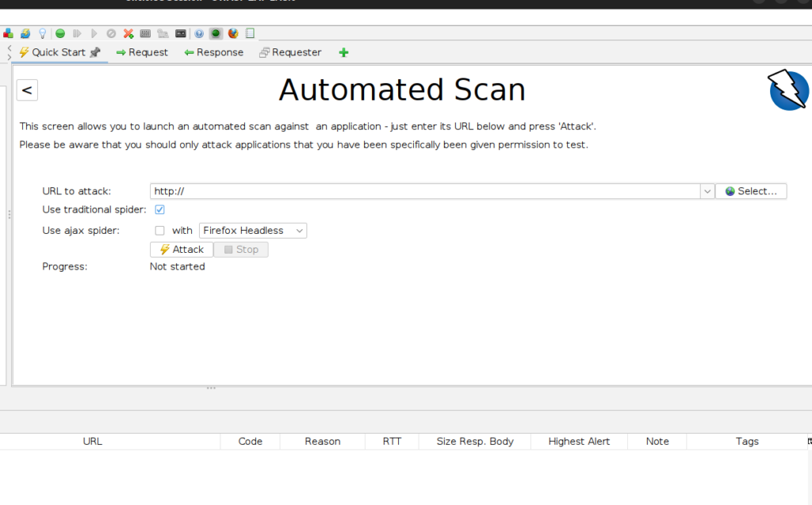Click the notepad report icon in toolbar
The height and width of the screenshot is (505, 812).
pyautogui.click(x=251, y=33)
